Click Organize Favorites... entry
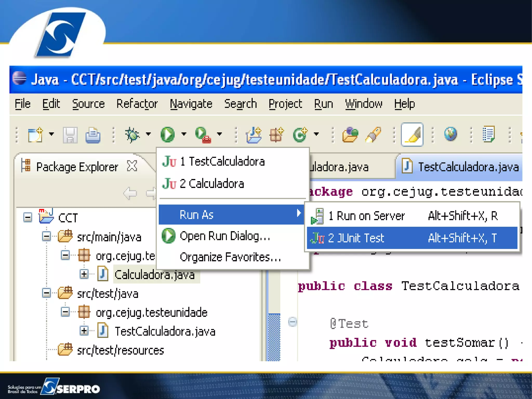Screen dimensions: 532x399 click(x=230, y=257)
